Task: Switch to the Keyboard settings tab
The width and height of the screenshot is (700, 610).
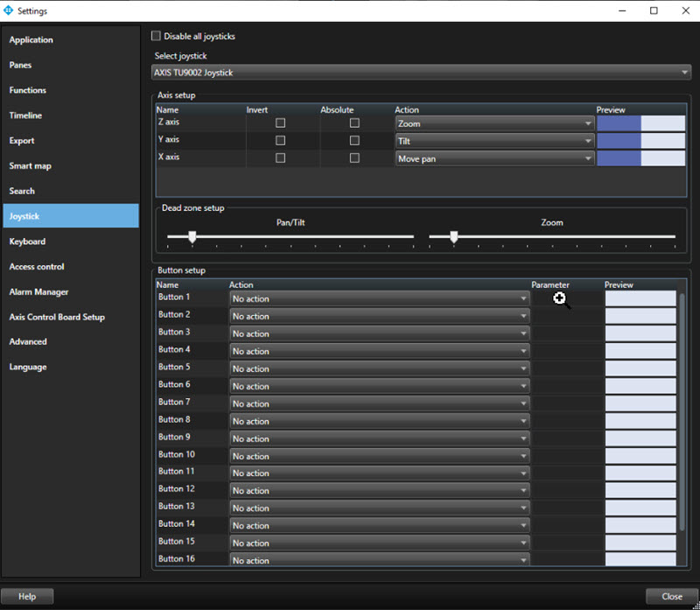Action: (x=27, y=242)
